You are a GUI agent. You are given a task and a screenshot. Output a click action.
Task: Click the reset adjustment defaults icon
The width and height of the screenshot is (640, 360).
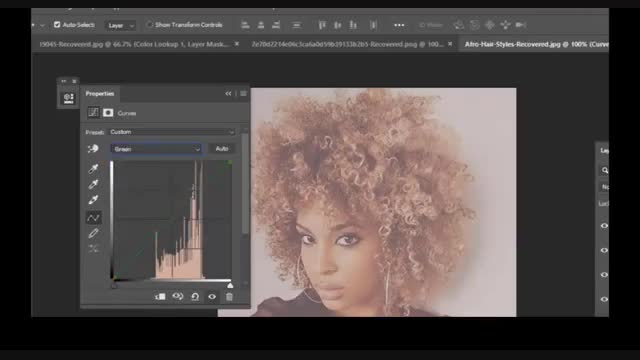tap(195, 297)
